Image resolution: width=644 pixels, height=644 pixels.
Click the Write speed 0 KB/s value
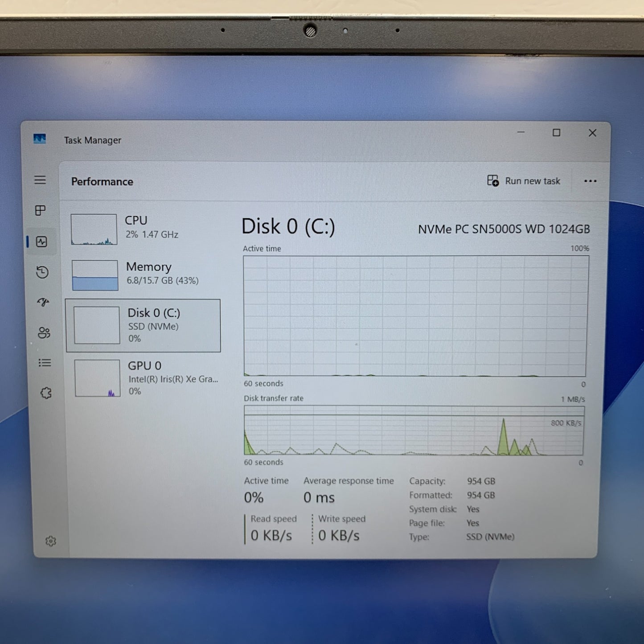point(339,535)
